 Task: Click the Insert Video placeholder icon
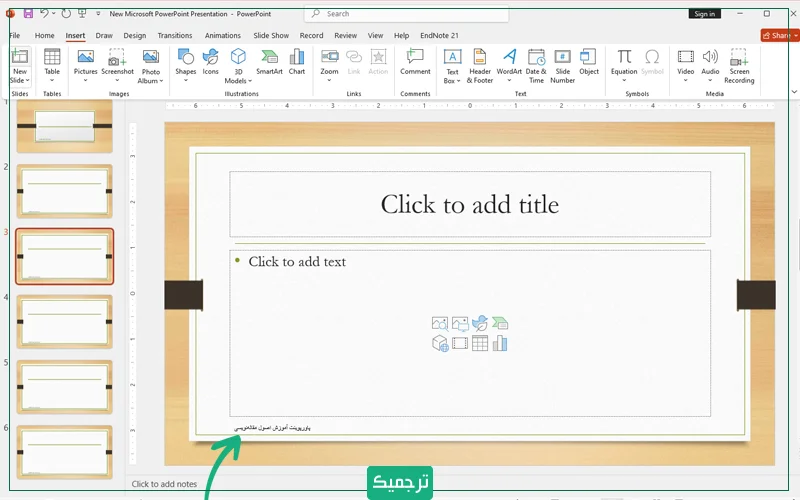coord(460,343)
